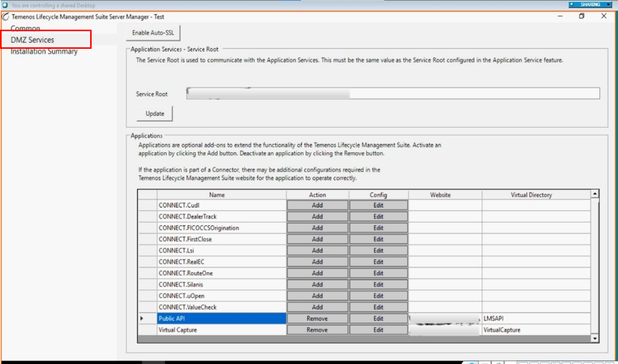Screen dimensions: 618x364
Task: Edit config for CONNECT.Cudl
Action: (378, 205)
